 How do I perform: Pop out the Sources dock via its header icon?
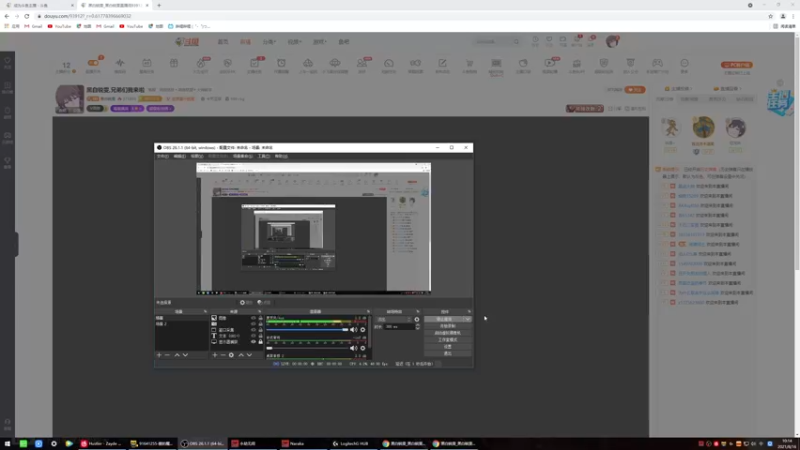tap(259, 311)
